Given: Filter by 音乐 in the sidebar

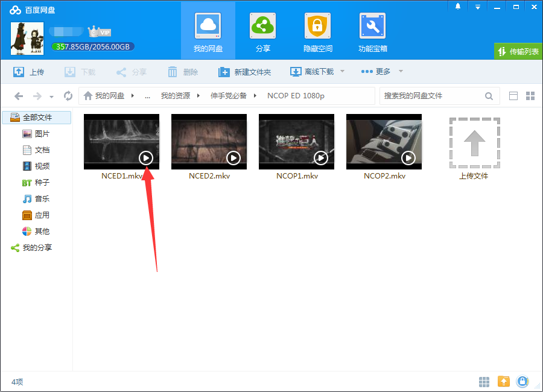Looking at the screenshot, I should 37,199.
